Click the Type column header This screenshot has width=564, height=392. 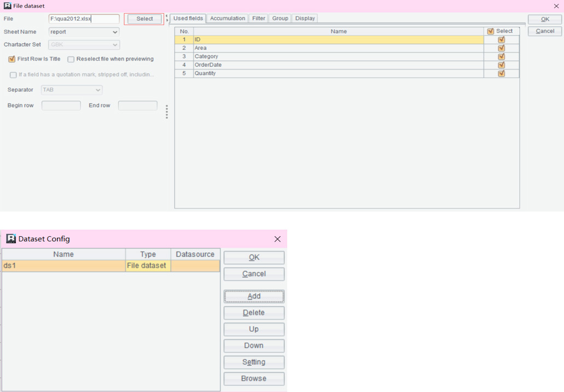click(148, 254)
